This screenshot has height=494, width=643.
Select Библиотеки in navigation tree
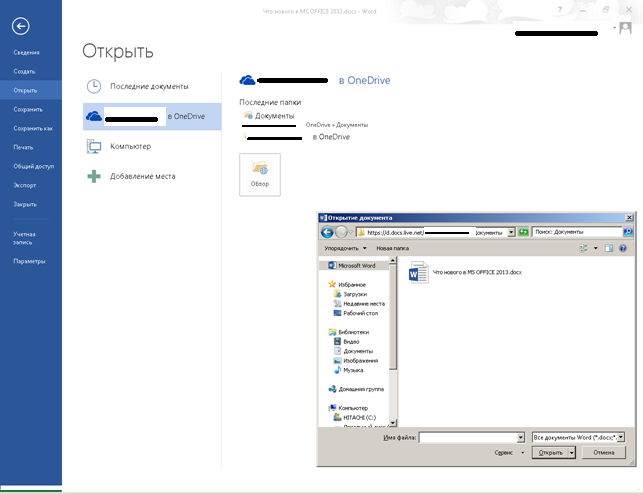[349, 332]
